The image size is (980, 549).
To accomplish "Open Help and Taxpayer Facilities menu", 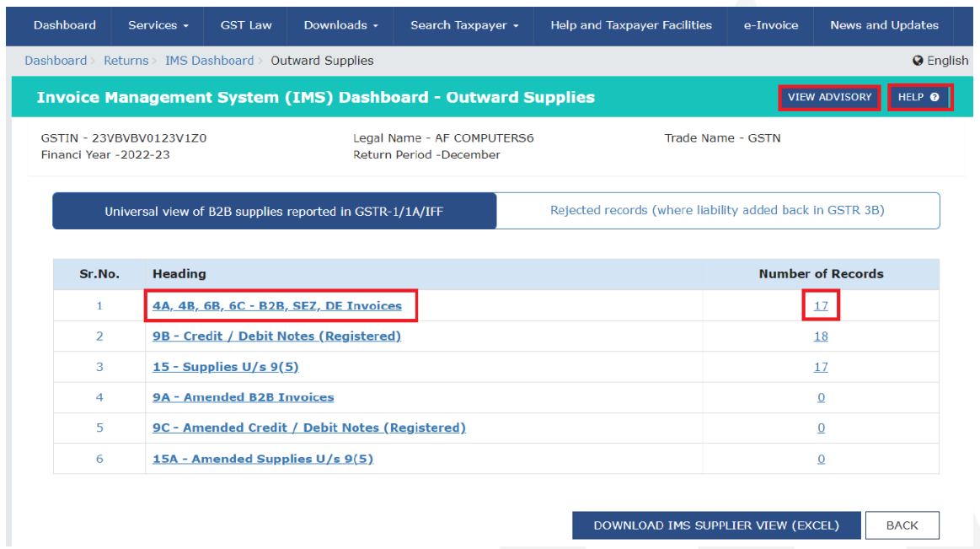I will coord(631,25).
